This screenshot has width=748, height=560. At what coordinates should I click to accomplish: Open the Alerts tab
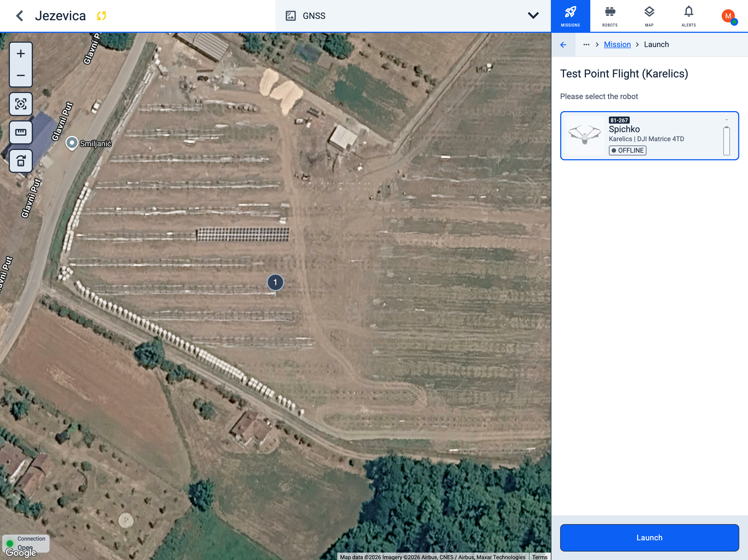(689, 16)
